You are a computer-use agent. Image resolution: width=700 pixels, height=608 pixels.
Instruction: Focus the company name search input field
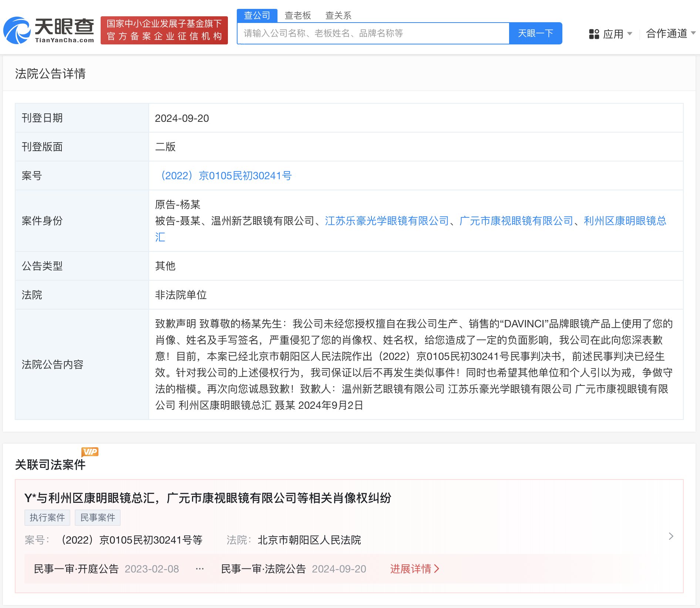[373, 33]
